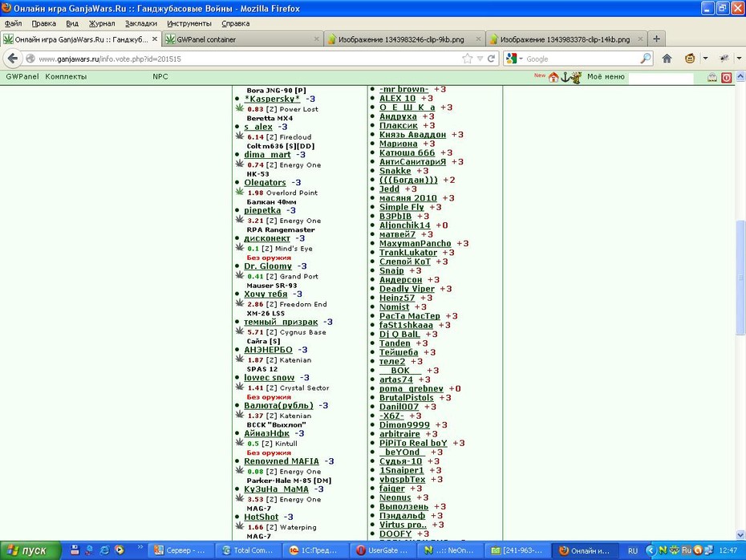
Task: Open player link PiPiTo Real boY
Action: [413, 443]
